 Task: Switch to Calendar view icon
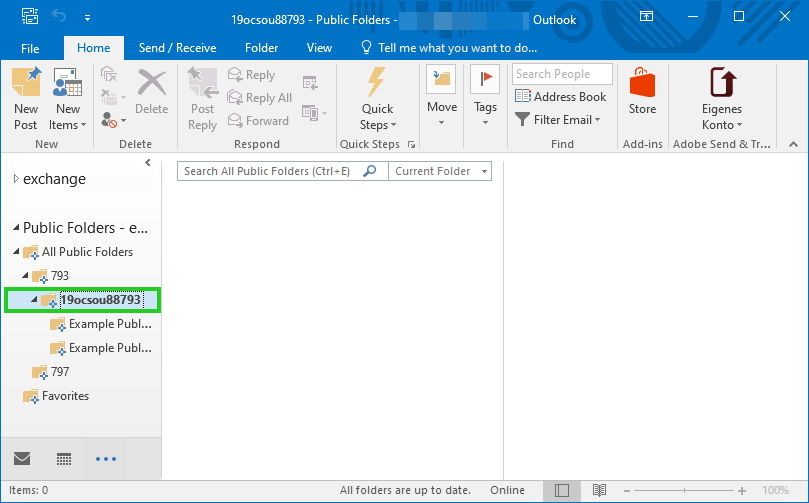pos(64,459)
